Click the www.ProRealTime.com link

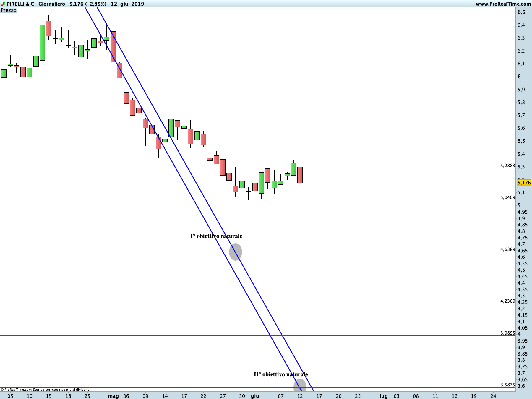503,4
